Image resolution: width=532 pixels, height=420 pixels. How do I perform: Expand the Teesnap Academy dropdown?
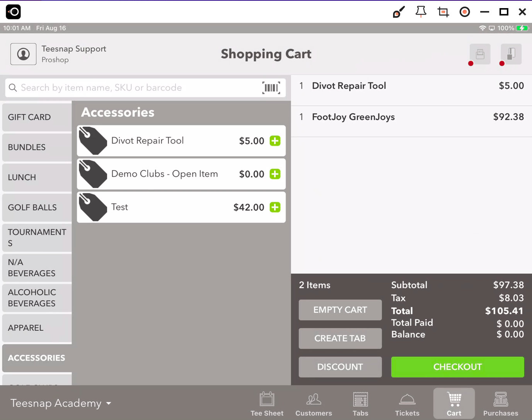click(61, 403)
